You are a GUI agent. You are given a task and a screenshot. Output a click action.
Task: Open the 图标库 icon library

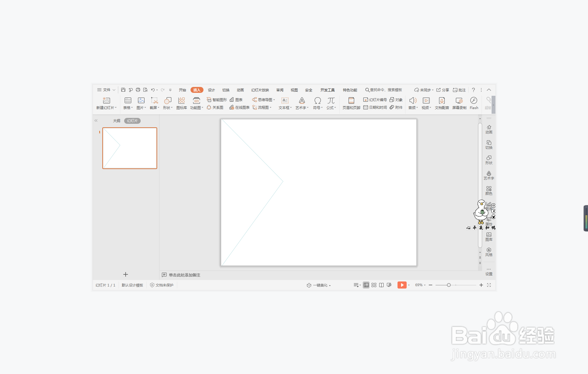pyautogui.click(x=181, y=100)
